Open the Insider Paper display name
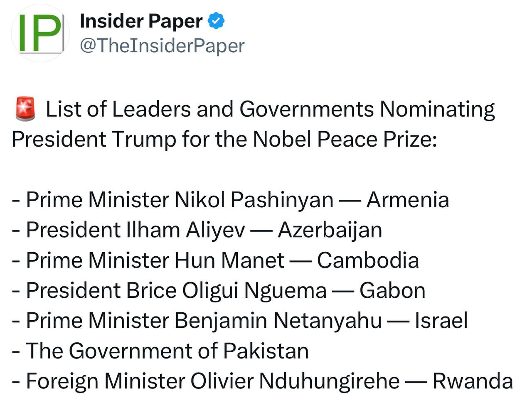This screenshot has height=405, width=532. coord(141,21)
